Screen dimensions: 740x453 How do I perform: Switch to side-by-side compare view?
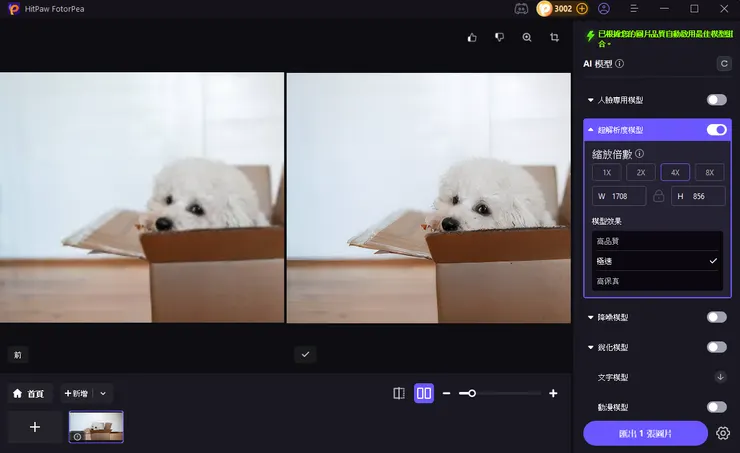pos(424,393)
